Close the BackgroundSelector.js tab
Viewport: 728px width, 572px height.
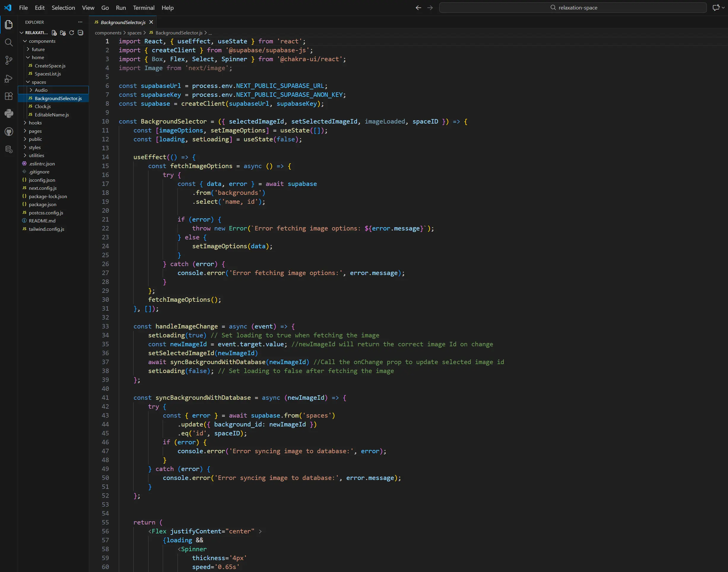click(x=151, y=22)
